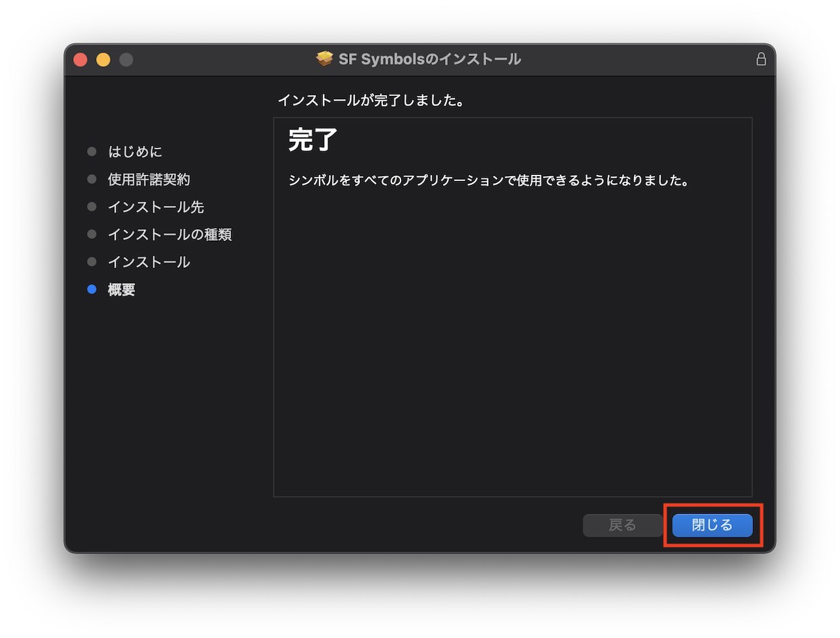Click the blue bullet beside 概要
The width and height of the screenshot is (840, 638).
tap(92, 290)
